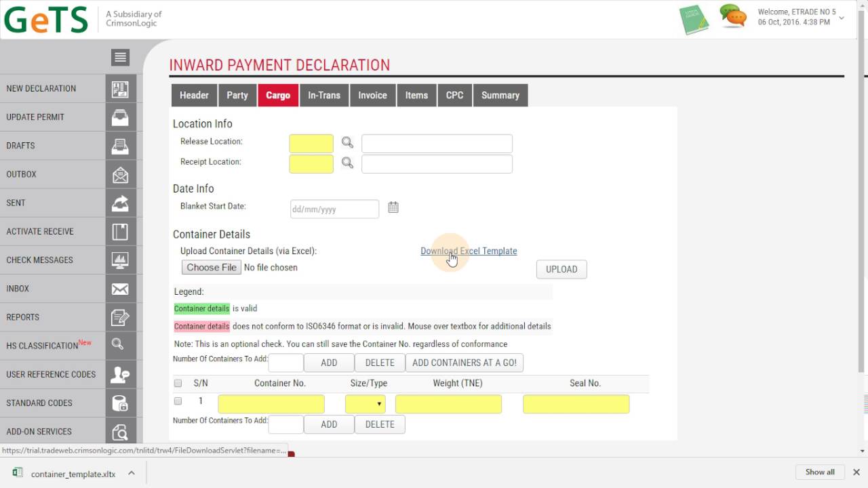The height and width of the screenshot is (488, 868).
Task: Open the chat bubbles icon in header
Action: (732, 16)
